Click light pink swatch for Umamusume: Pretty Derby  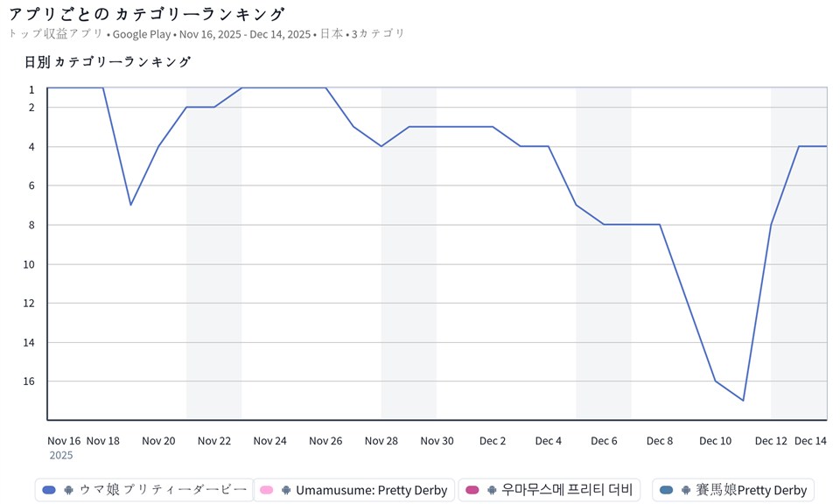[x=267, y=490]
